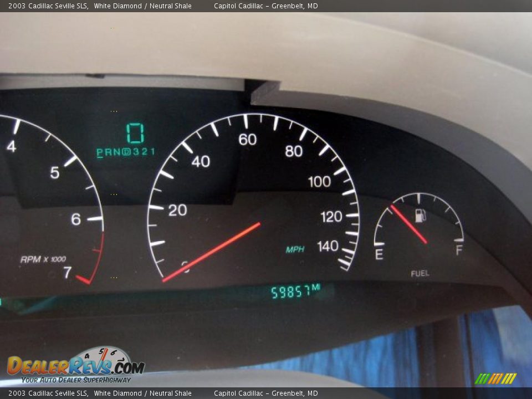Click bottom caption '2003 Cadillac Seville SLS'
This screenshot has width=532, height=399.
click(x=49, y=393)
